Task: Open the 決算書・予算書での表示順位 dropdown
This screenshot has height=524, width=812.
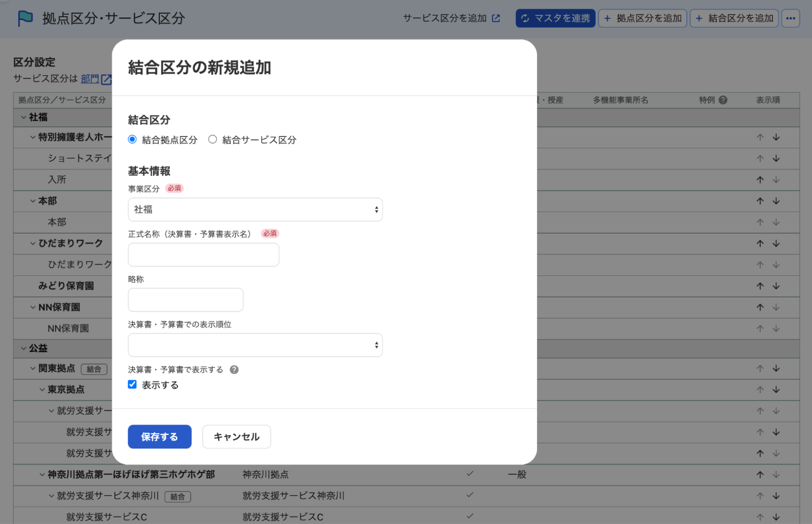Action: point(255,345)
